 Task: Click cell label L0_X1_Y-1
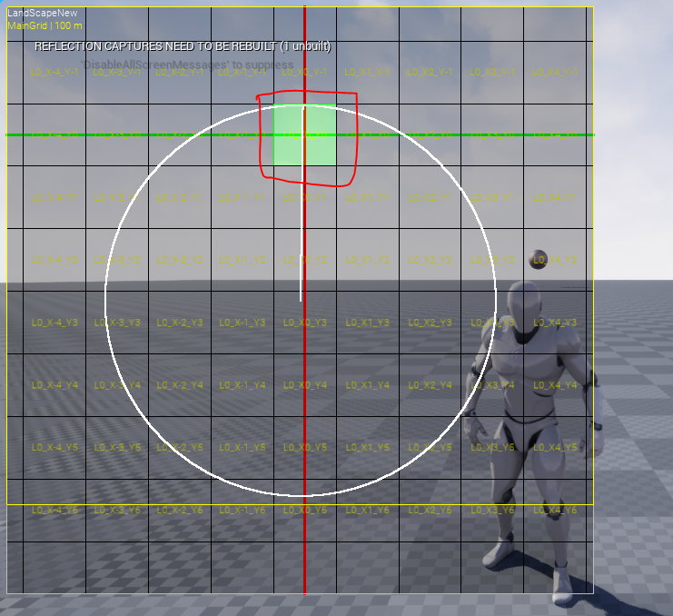coord(368,72)
